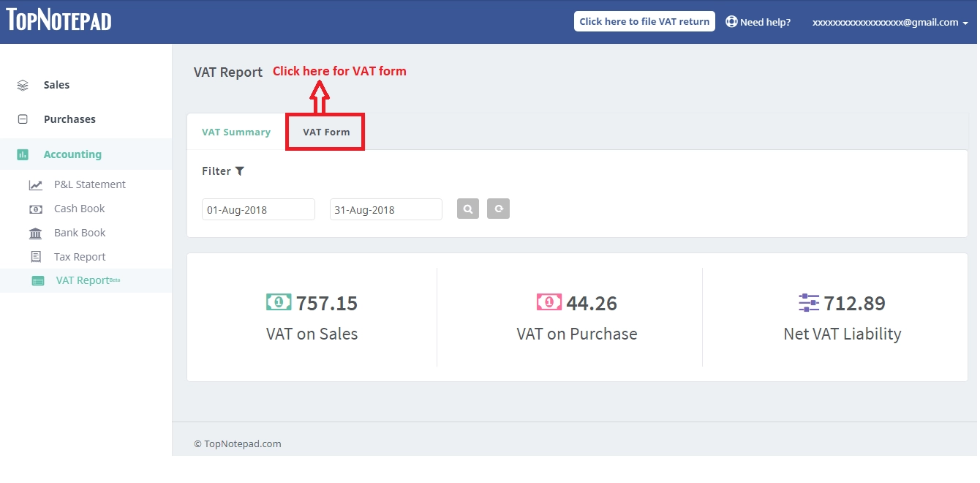This screenshot has width=980, height=483.
Task: Click the Net VAT Liability sliders icon
Action: [x=809, y=302]
